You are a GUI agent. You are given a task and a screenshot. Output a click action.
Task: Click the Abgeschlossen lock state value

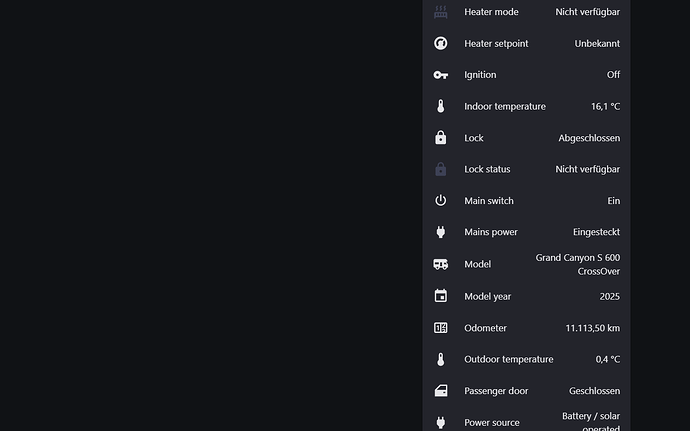tap(589, 138)
